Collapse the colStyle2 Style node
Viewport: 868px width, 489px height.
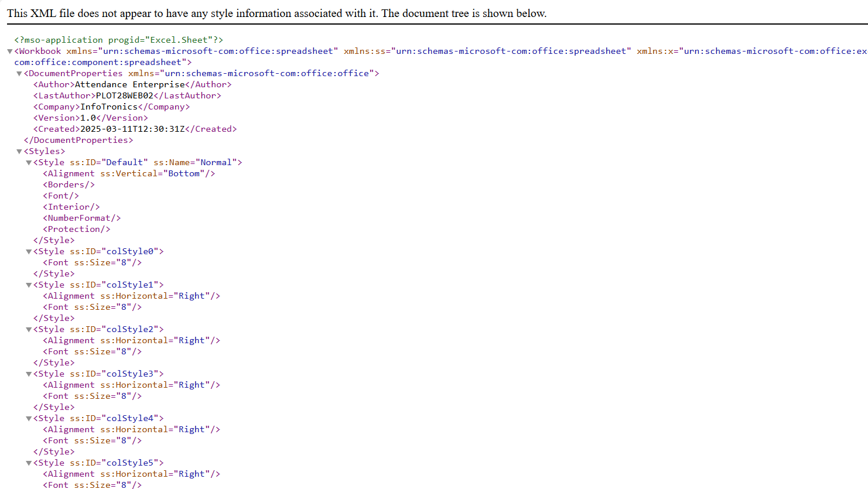click(x=28, y=329)
